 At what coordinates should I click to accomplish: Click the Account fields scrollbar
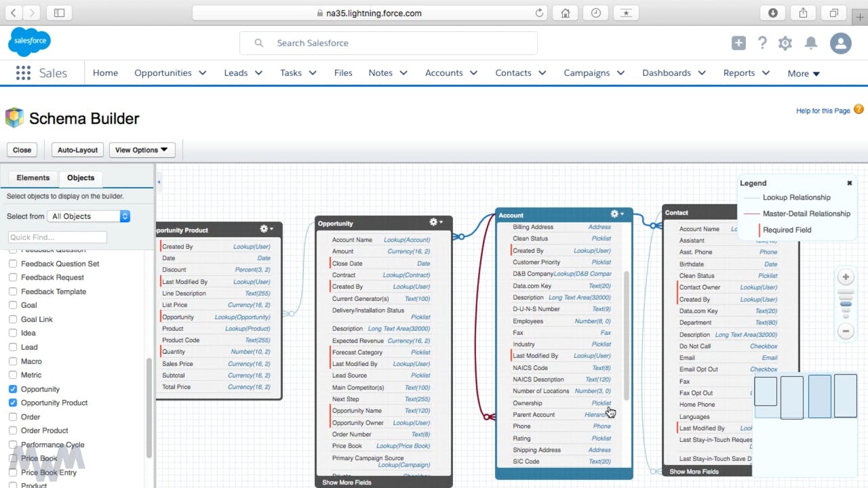pos(626,335)
